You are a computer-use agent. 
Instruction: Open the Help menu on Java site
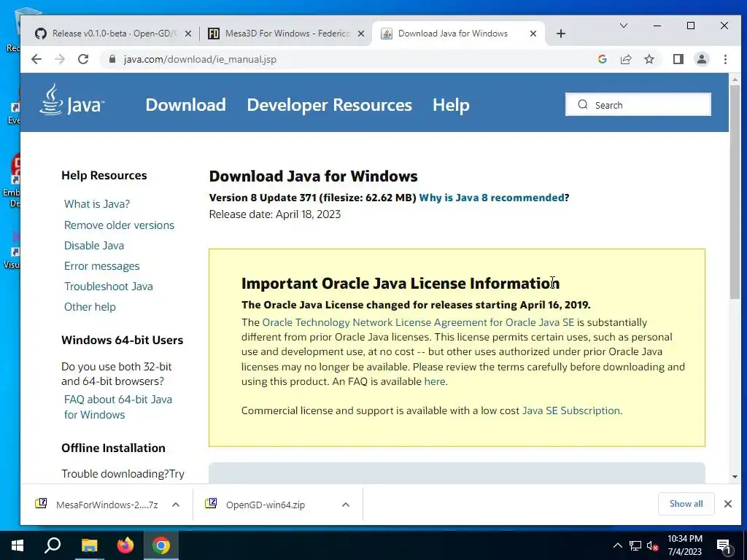[451, 105]
